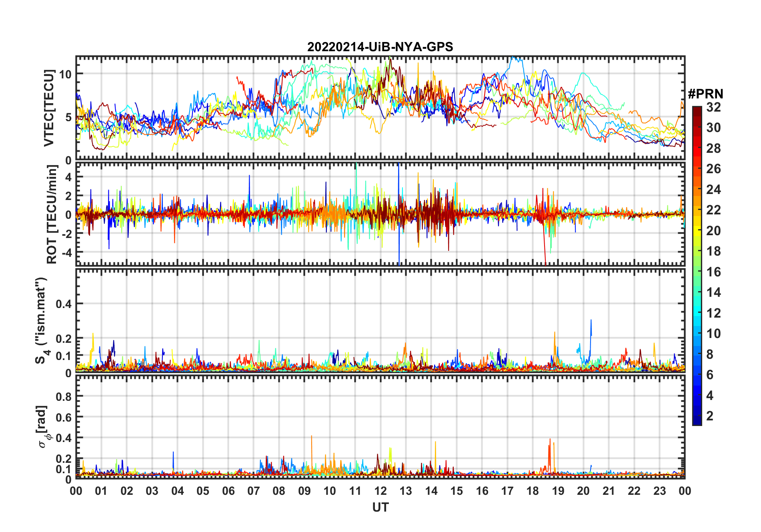Click S4 axis tick label 0.4
This screenshot has width=761, height=532.
(64, 304)
